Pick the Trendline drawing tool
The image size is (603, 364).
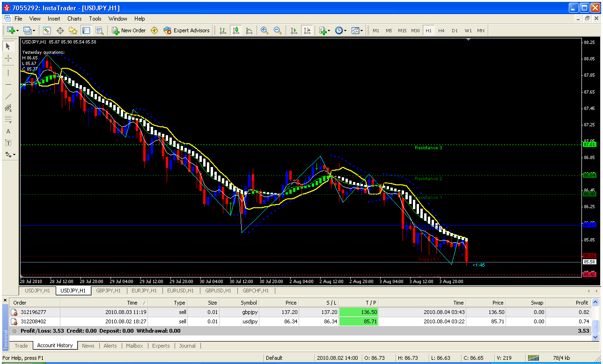tap(8, 96)
